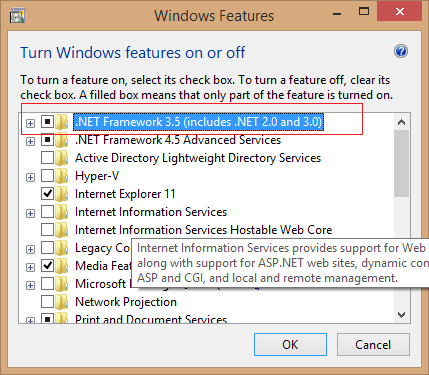Expand the Legacy Components node
429x375 pixels.
[30, 249]
